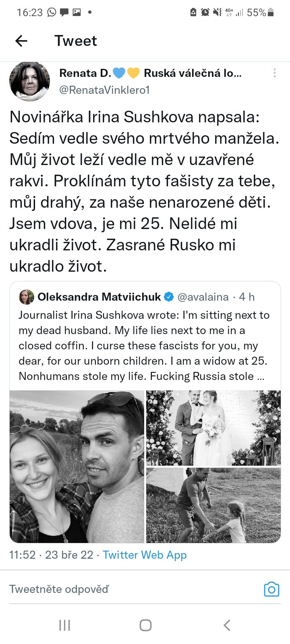Tap the tweet timestamp 11:52
Screen dimensions: 290x644
[x=23, y=555]
